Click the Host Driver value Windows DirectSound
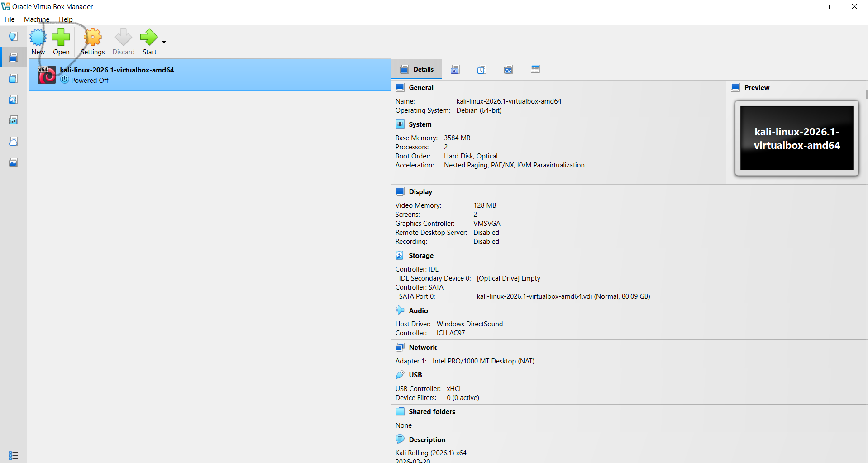Viewport: 868px width, 463px height. click(470, 324)
